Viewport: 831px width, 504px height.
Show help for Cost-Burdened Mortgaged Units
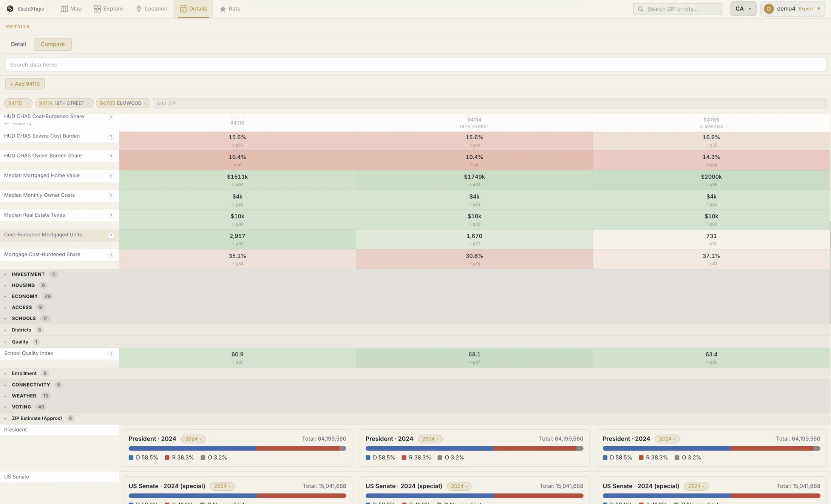(111, 236)
